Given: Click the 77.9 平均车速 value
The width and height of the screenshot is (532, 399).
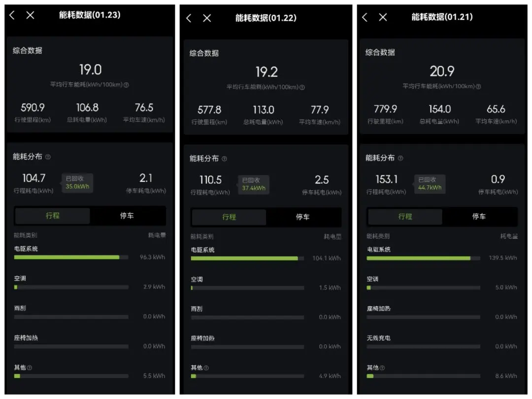Looking at the screenshot, I should 320,110.
